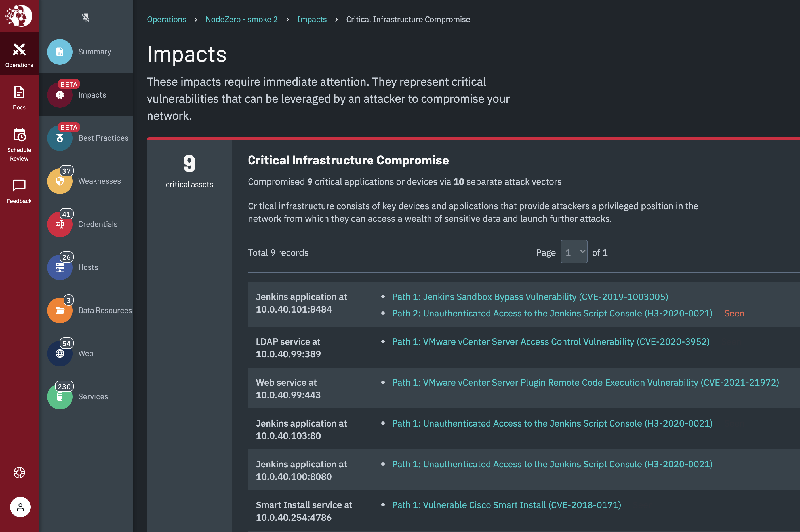Open the Page number dropdown
The width and height of the screenshot is (800, 532).
pyautogui.click(x=574, y=252)
